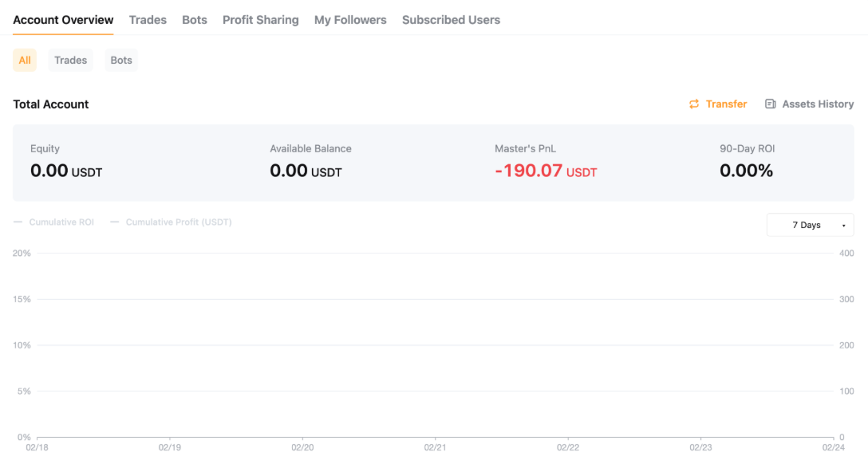Filter the account by the Bots chip

[121, 61]
